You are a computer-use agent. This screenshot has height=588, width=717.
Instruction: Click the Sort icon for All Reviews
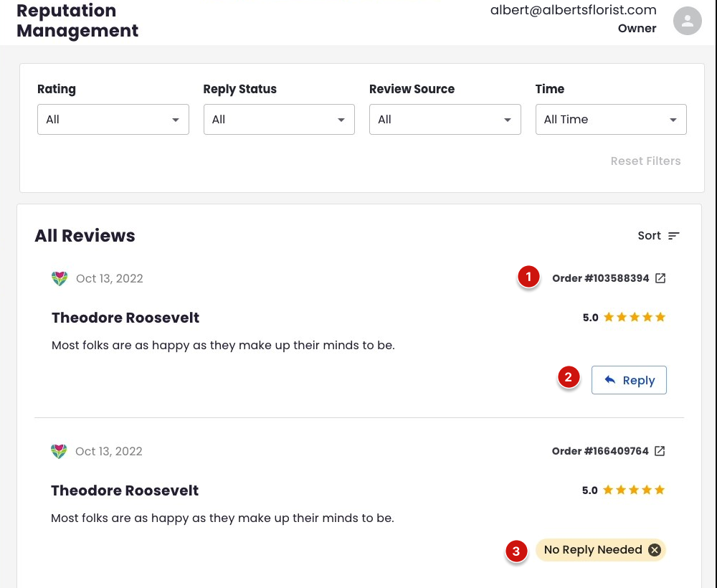(x=673, y=236)
